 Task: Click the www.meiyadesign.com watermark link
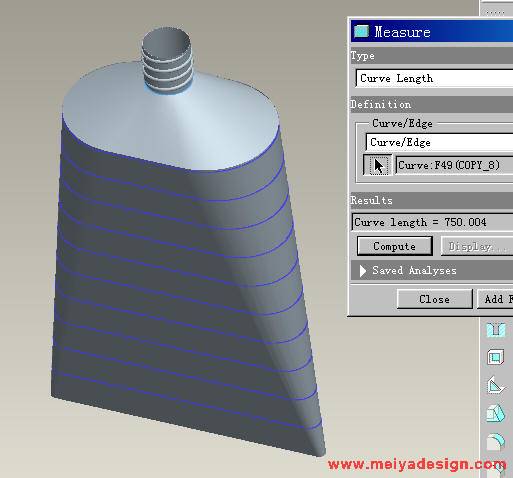(417, 464)
